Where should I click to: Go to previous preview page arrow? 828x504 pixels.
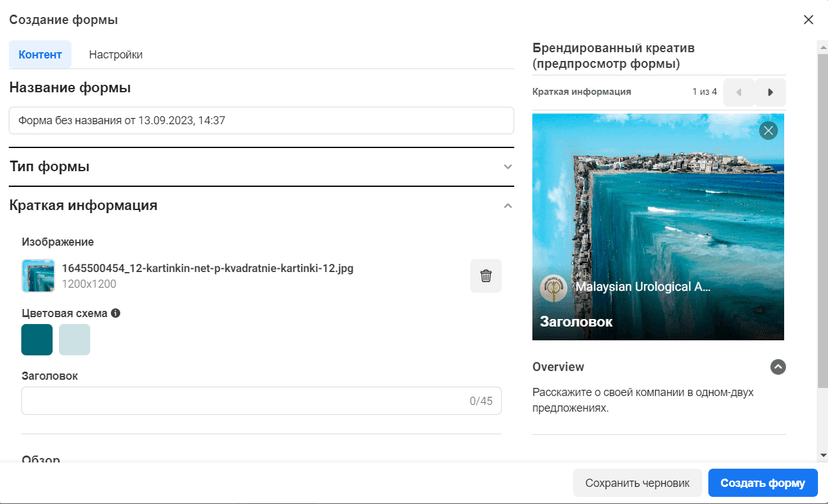(739, 92)
